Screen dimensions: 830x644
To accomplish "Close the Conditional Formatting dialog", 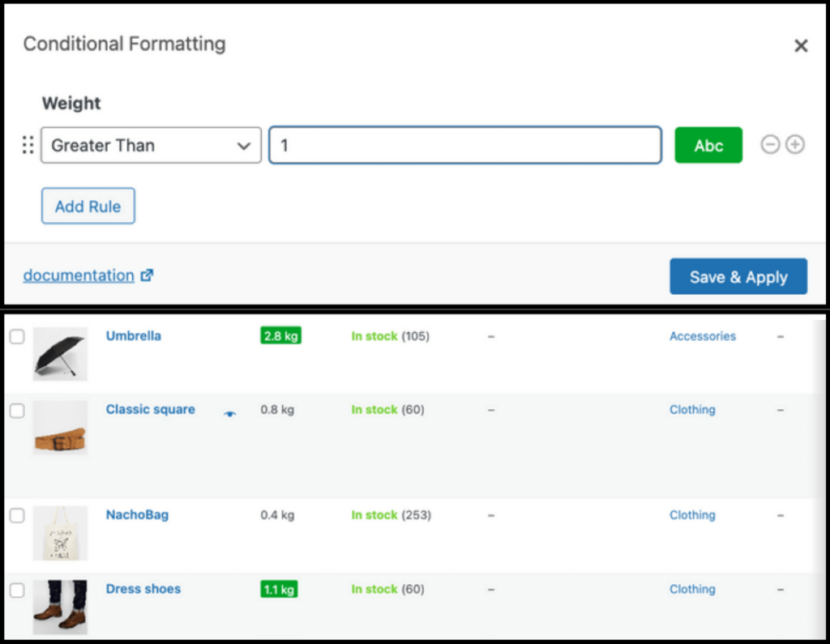I will point(801,46).
